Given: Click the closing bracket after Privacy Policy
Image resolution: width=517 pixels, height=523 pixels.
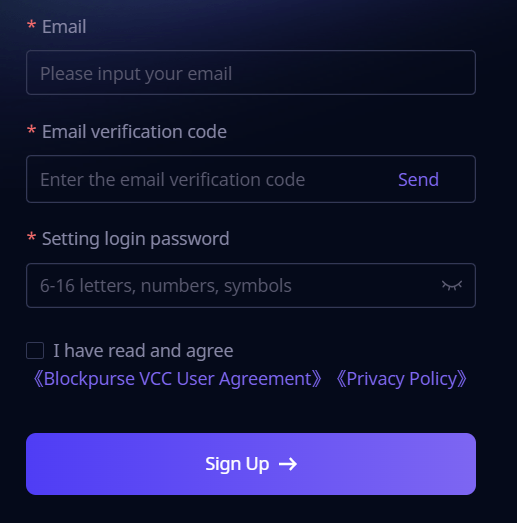Looking at the screenshot, I should coord(462,379).
